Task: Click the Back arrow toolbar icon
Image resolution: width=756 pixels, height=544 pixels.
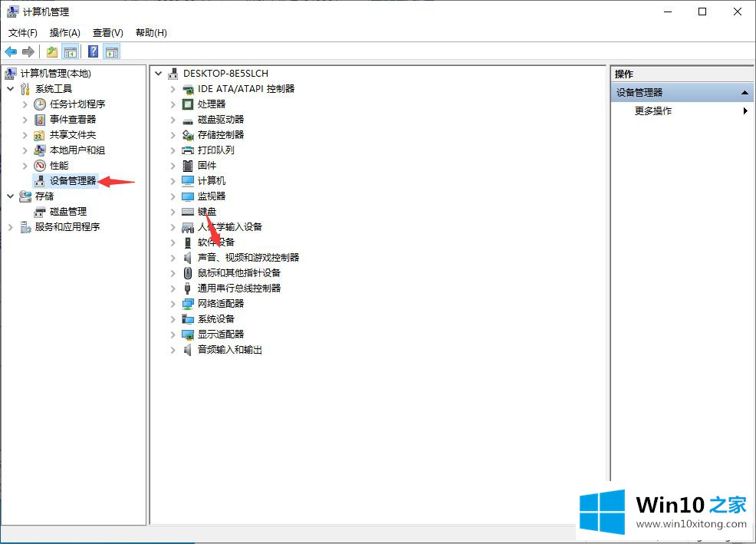Action: [x=11, y=51]
